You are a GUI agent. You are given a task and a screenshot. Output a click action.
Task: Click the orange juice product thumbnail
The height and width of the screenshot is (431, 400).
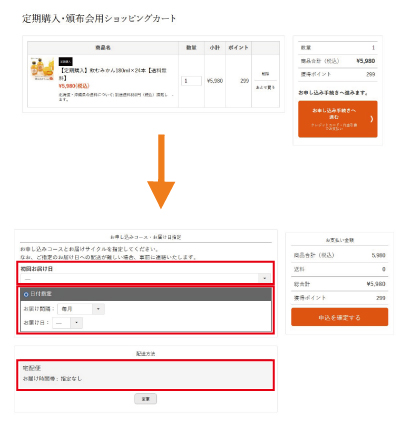coord(42,69)
